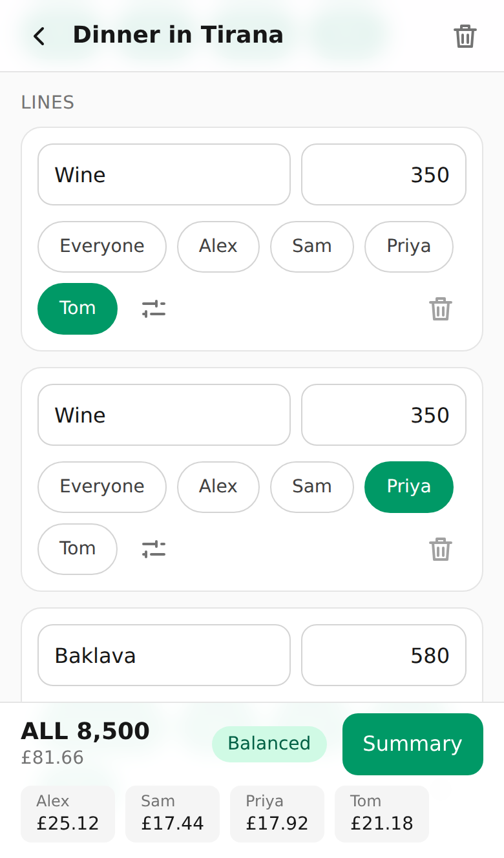Open the Summary screen
The height and width of the screenshot is (858, 504).
(413, 744)
